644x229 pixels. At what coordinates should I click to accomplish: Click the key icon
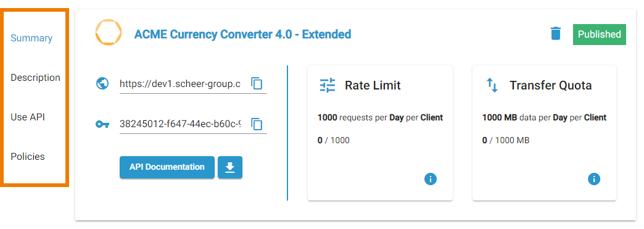(x=102, y=124)
